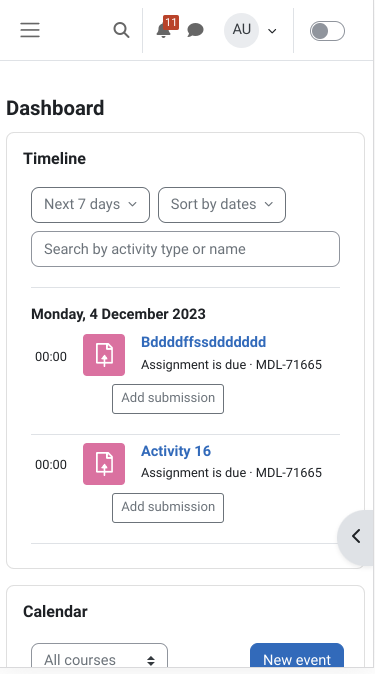
Task: Expand the user menu chevron
Action: pos(272,31)
